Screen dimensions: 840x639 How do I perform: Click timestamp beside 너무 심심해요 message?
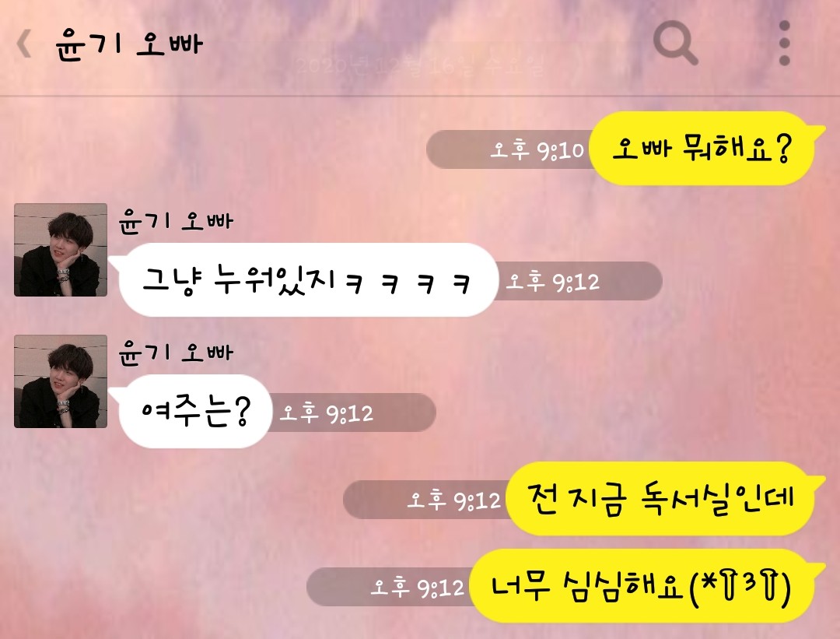pyautogui.click(x=417, y=587)
